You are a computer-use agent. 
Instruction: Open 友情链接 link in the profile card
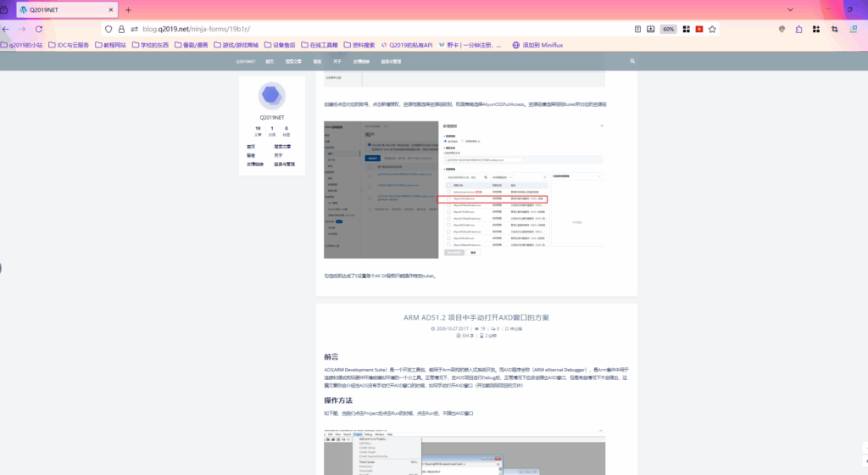coord(255,165)
